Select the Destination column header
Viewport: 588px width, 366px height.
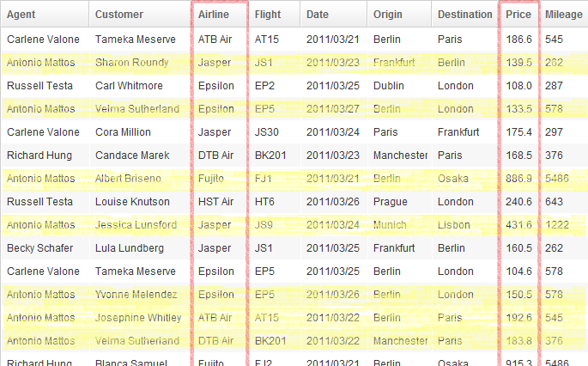(x=464, y=15)
